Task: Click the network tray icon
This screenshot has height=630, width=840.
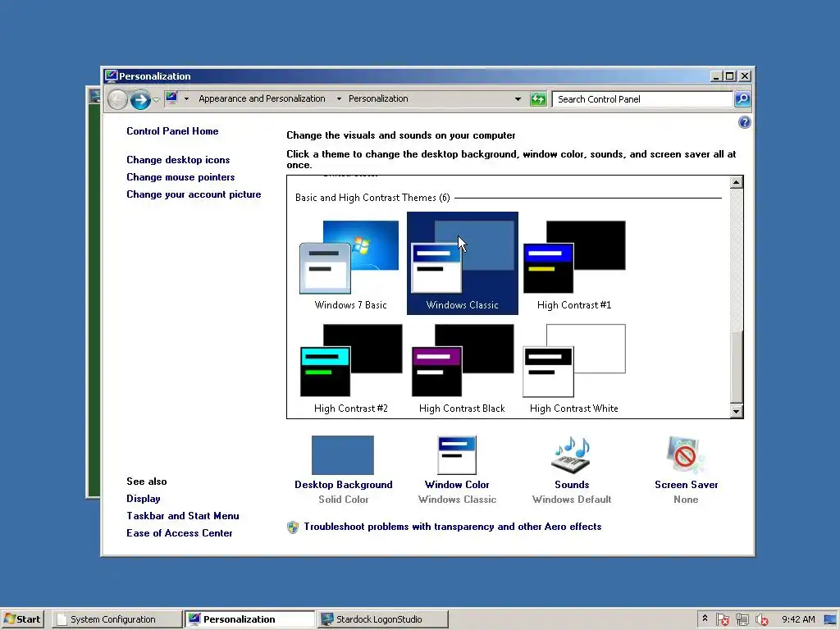Action: [x=742, y=619]
